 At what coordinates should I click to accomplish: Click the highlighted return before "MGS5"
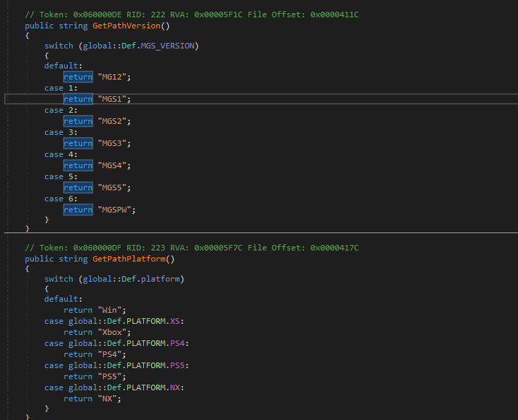(78, 188)
